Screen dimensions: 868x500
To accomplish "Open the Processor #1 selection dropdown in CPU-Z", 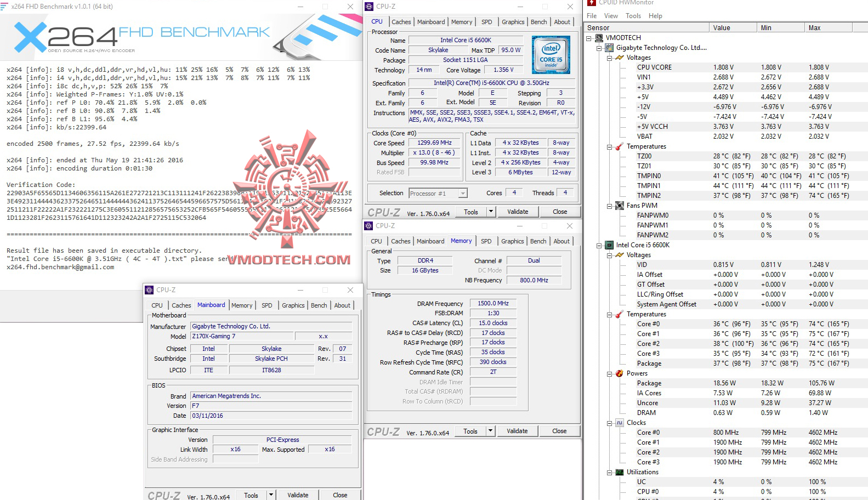I will pos(463,194).
